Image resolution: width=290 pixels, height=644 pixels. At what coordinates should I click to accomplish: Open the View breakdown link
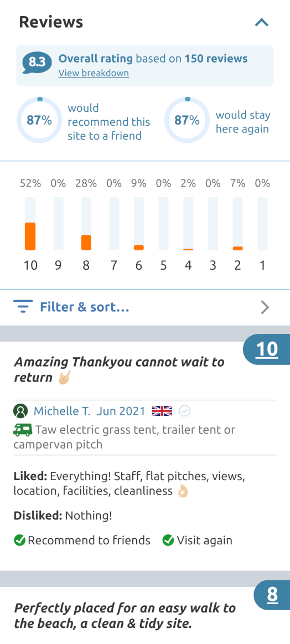click(x=94, y=73)
